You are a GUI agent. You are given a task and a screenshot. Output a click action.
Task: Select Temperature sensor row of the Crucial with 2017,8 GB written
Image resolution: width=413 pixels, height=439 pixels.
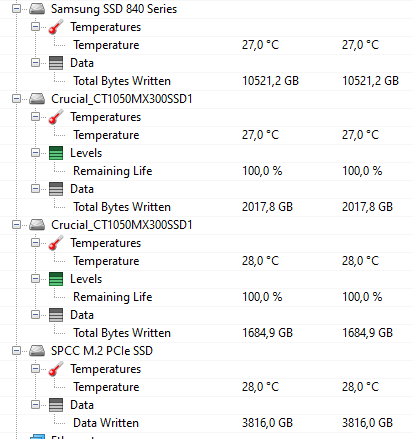click(206, 135)
